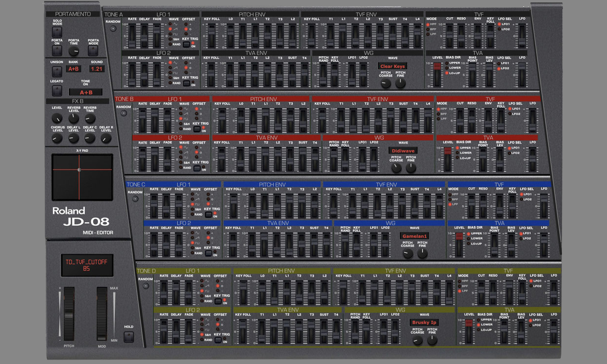Open Tone C wave selector Gamelan1
The width and height of the screenshot is (607, 364).
coord(414,236)
